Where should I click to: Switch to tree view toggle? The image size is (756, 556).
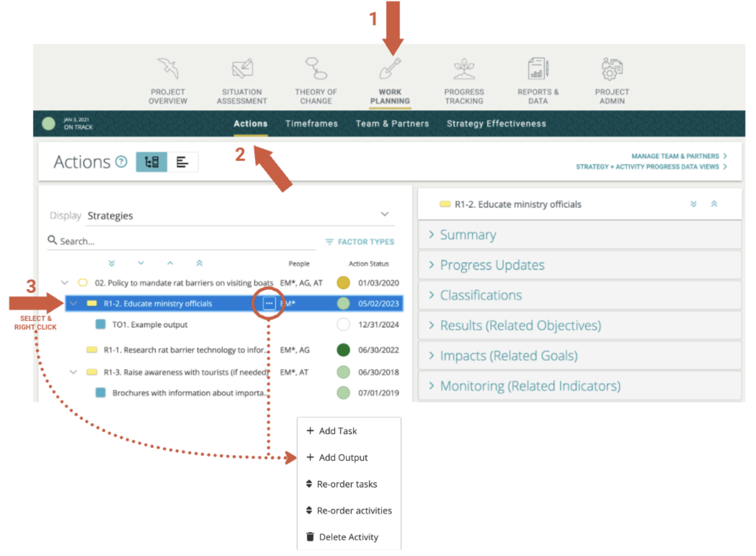(152, 162)
